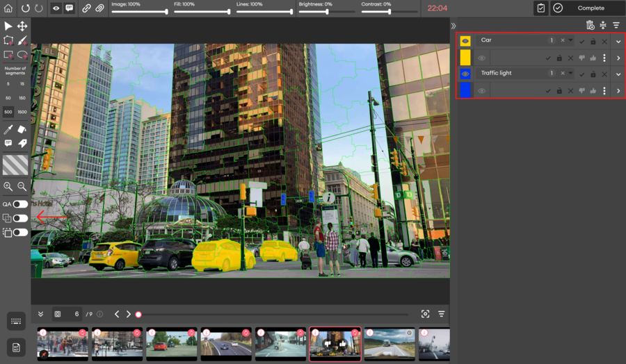Open three-dot menu for Car instance
The image size is (626, 364).
tap(604, 58)
